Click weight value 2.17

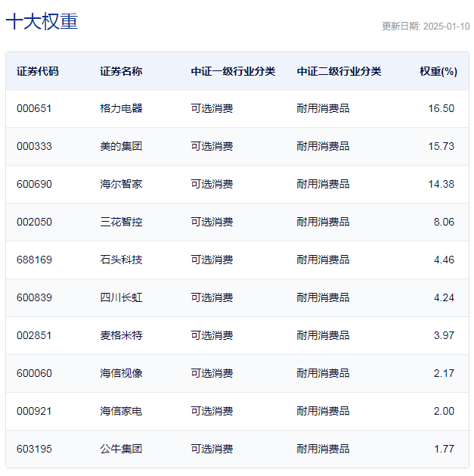[444, 373]
